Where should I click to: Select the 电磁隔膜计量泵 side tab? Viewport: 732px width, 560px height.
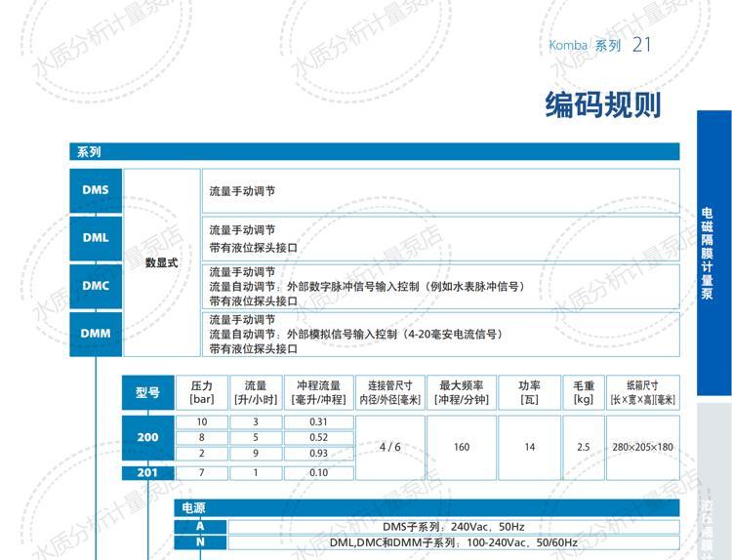713,253
